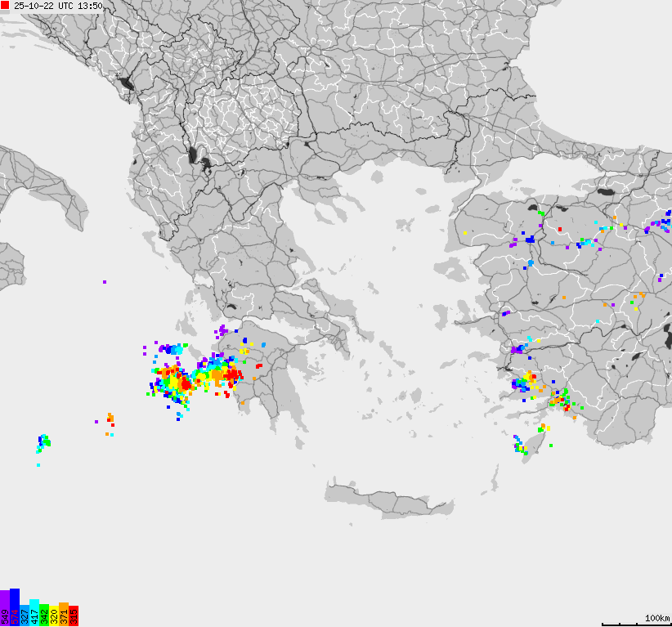Click the red square next to the timestamp
672x627 pixels.
tap(5, 6)
